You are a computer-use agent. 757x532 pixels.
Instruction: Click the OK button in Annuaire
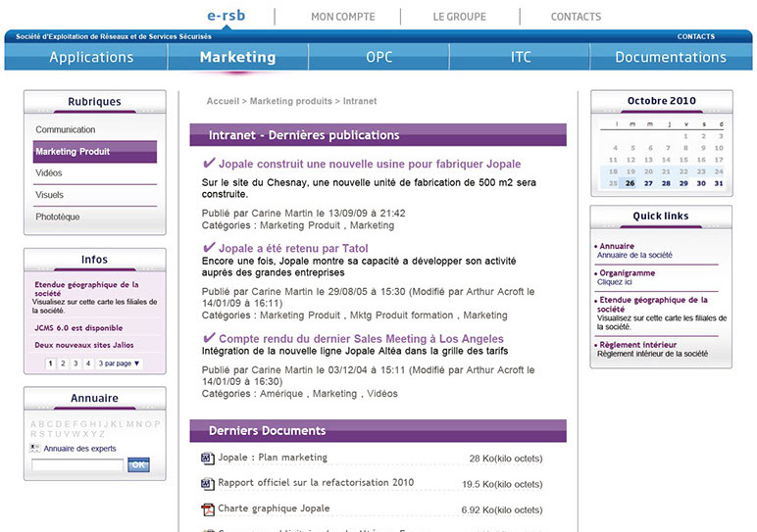138,465
